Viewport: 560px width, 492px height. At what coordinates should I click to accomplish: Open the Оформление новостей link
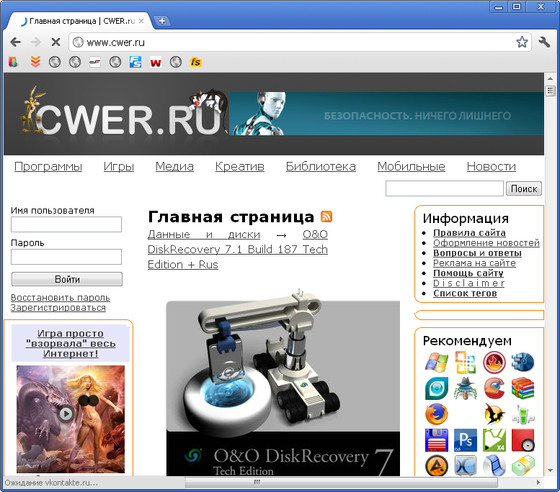[x=486, y=243]
